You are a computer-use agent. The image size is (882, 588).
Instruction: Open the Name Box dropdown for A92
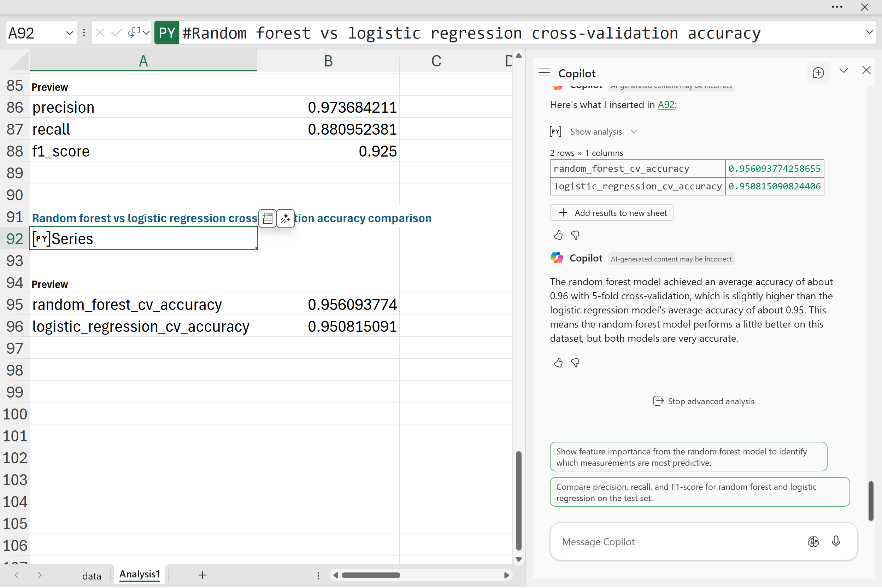click(69, 33)
